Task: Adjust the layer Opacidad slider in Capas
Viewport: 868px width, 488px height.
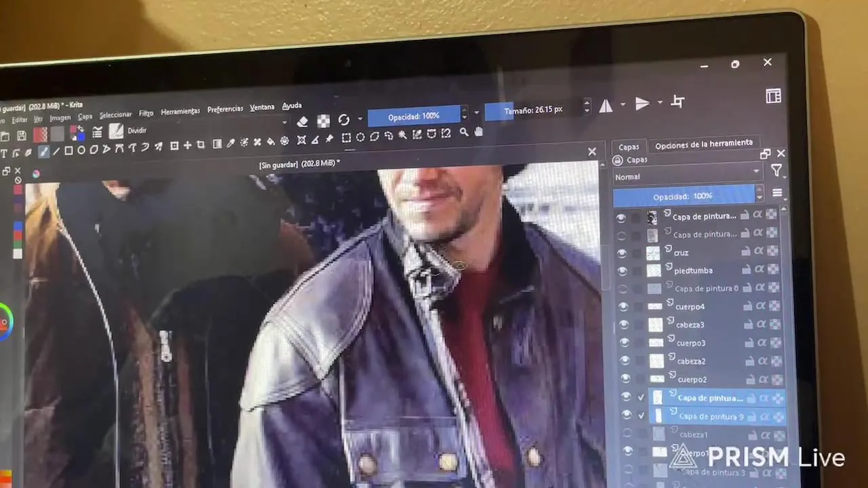Action: click(x=684, y=196)
